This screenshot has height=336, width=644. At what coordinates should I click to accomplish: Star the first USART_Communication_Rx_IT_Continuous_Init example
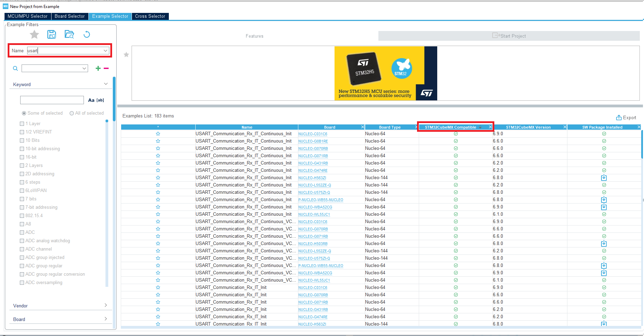(x=158, y=133)
